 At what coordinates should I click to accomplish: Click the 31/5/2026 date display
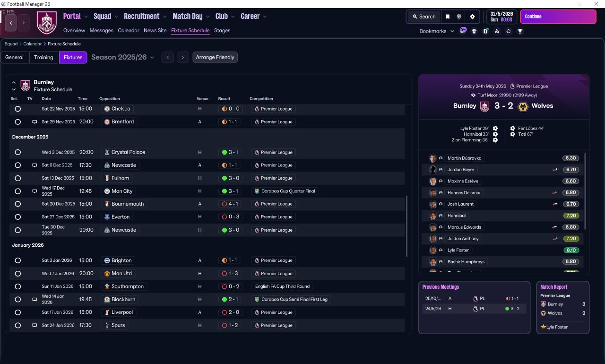pos(501,17)
